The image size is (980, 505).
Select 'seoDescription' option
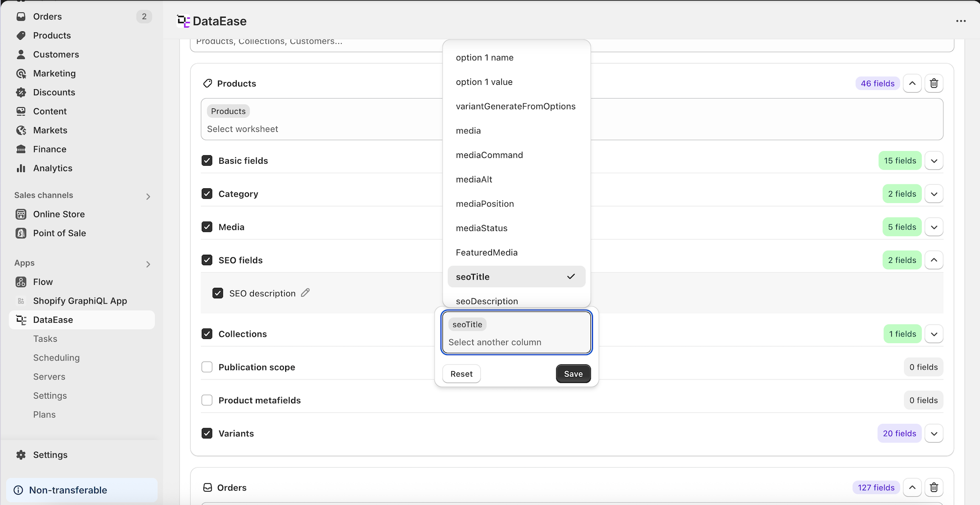(516, 301)
